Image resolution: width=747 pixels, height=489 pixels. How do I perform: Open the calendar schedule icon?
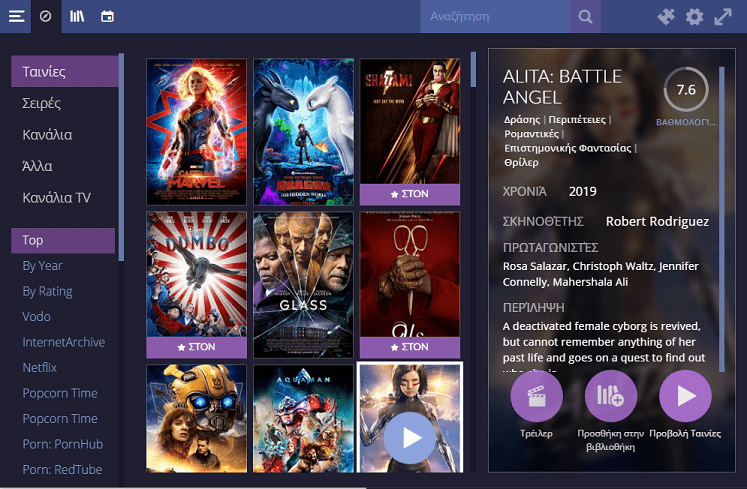click(107, 16)
